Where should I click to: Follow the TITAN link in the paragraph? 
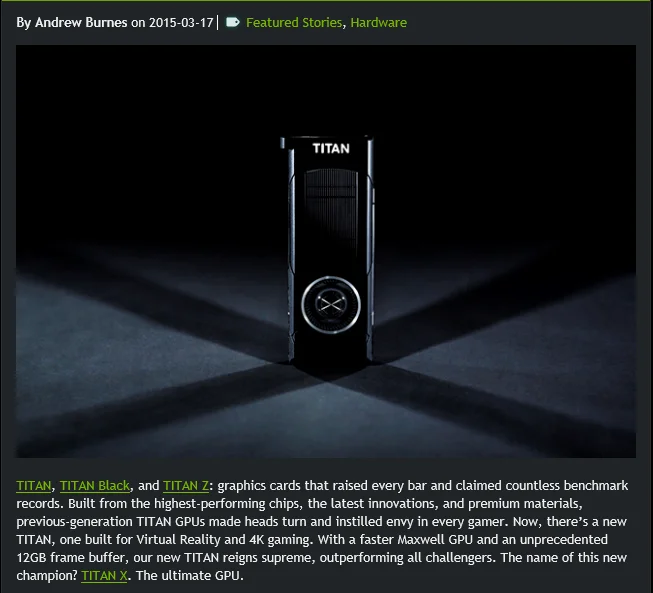pos(34,486)
